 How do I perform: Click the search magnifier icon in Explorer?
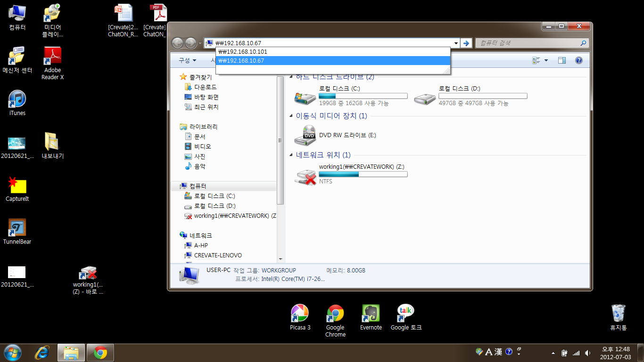584,43
